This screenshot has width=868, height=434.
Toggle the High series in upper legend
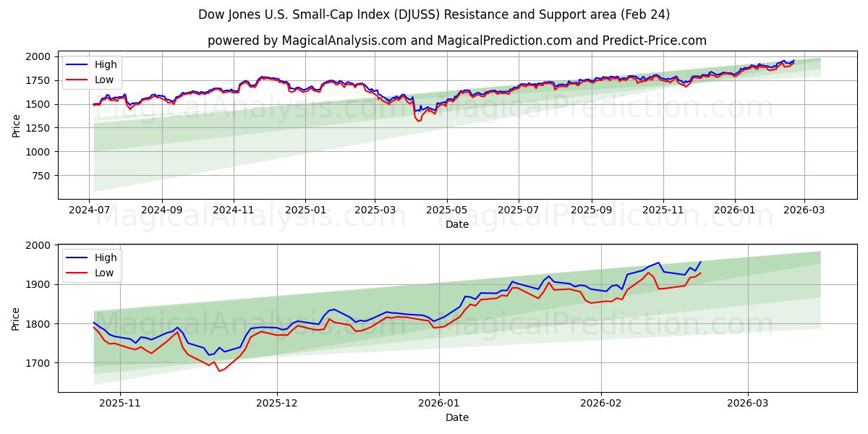pos(103,65)
